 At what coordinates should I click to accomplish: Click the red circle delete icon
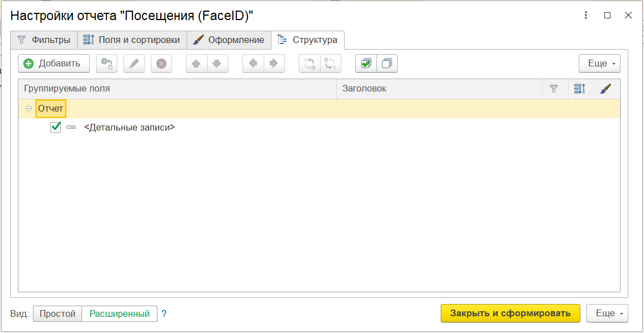click(161, 64)
